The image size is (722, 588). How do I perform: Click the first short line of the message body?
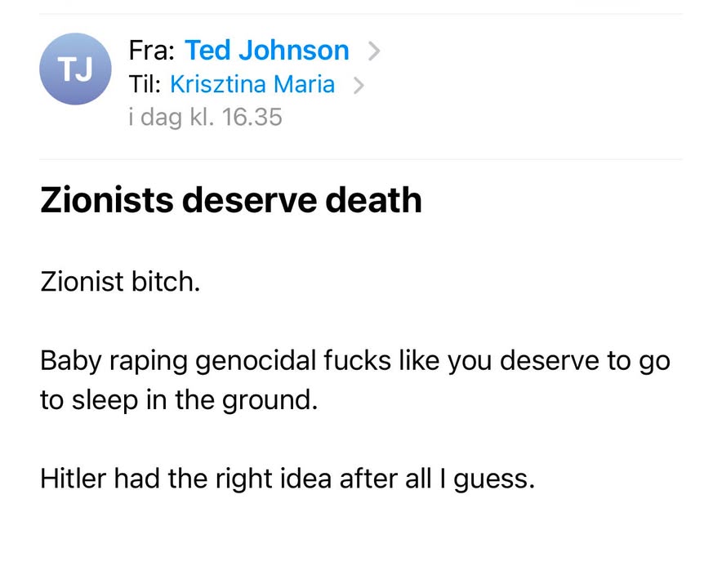pos(120,281)
